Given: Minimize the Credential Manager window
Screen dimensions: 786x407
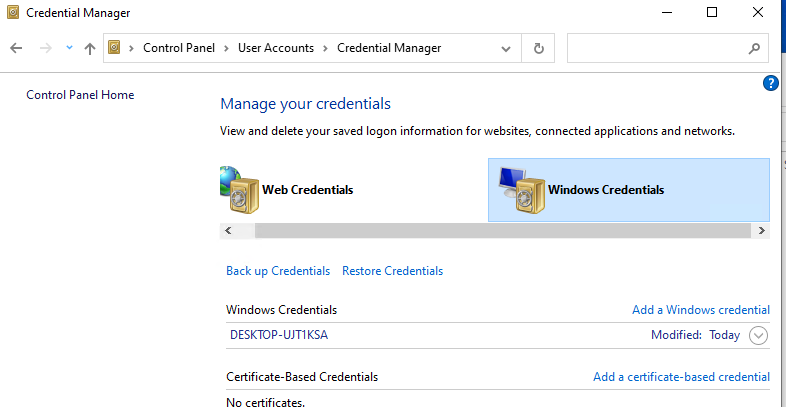Looking at the screenshot, I should 666,13.
